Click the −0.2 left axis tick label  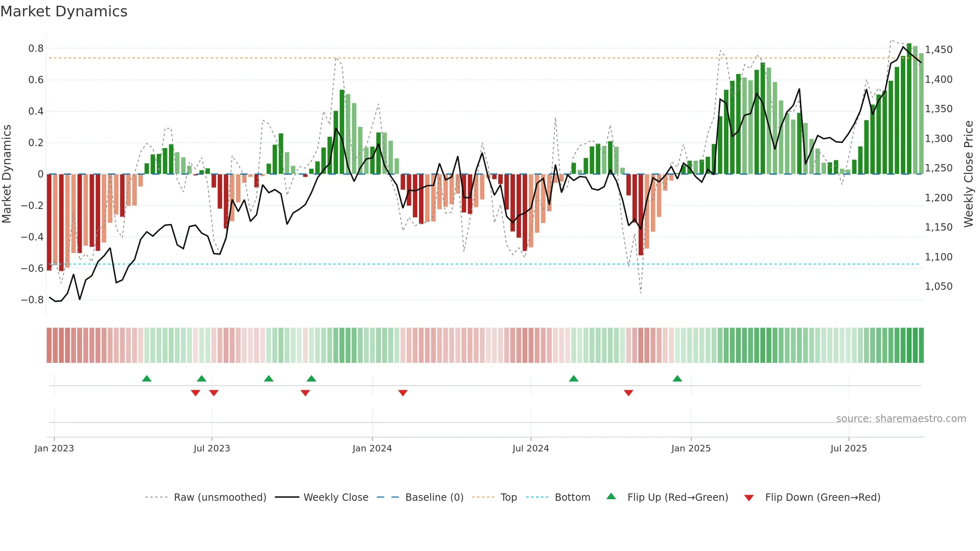(x=32, y=206)
